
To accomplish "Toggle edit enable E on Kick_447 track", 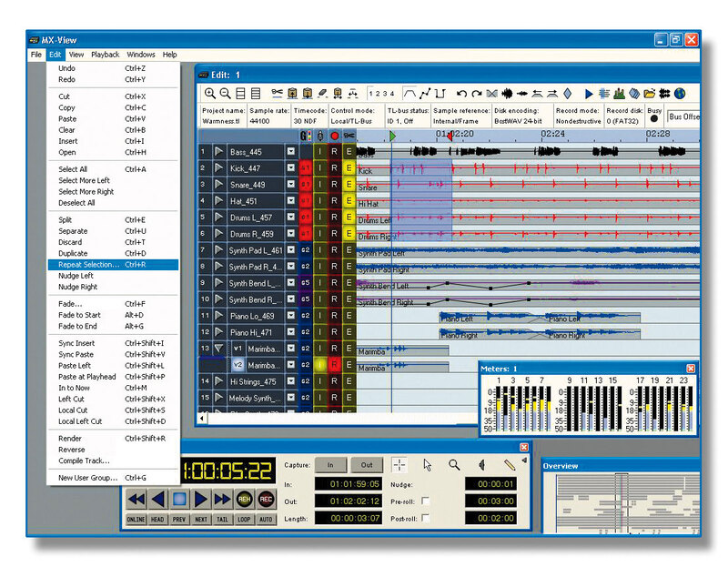I will tap(349, 168).
